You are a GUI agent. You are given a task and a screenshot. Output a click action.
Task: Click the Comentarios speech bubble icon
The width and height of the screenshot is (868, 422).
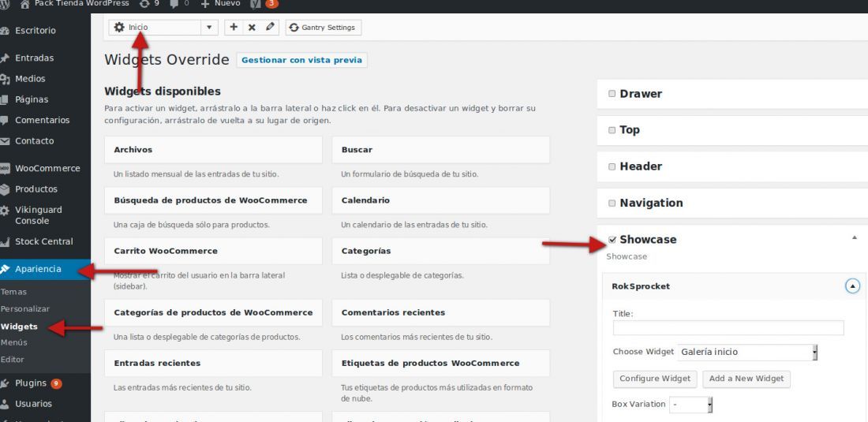(x=5, y=120)
